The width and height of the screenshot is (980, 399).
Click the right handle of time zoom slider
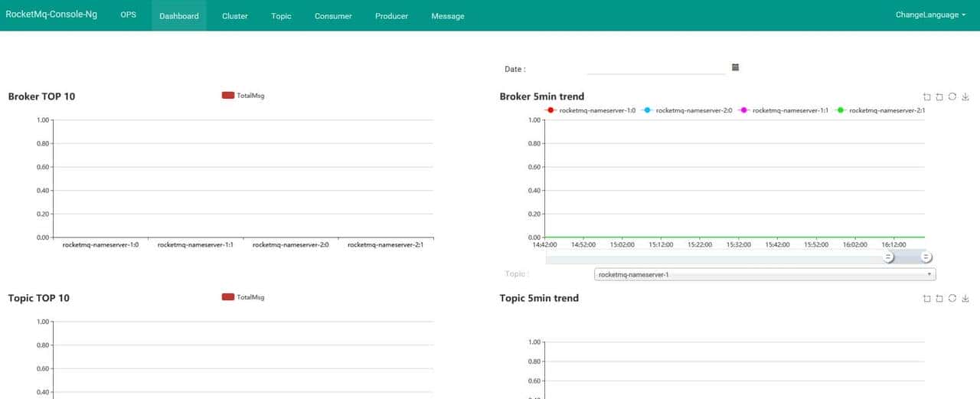(x=926, y=257)
